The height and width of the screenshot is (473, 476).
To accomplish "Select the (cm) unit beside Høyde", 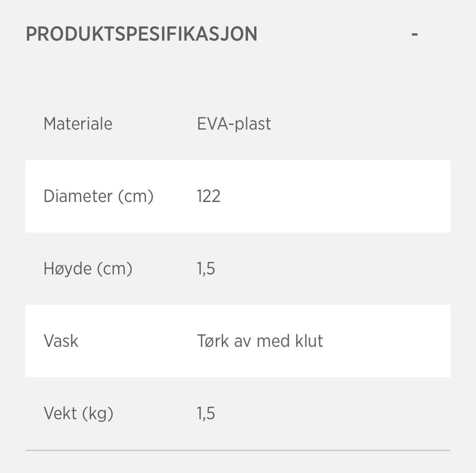I will pos(114,269).
